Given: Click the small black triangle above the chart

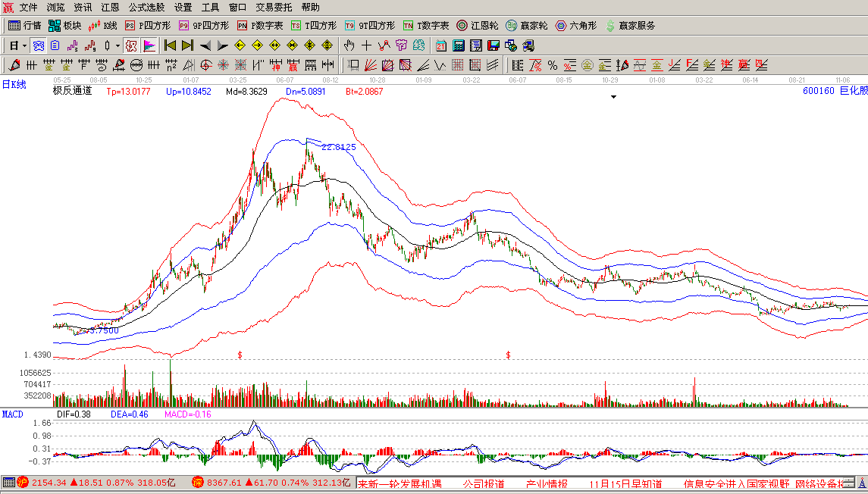Looking at the screenshot, I should [x=613, y=97].
